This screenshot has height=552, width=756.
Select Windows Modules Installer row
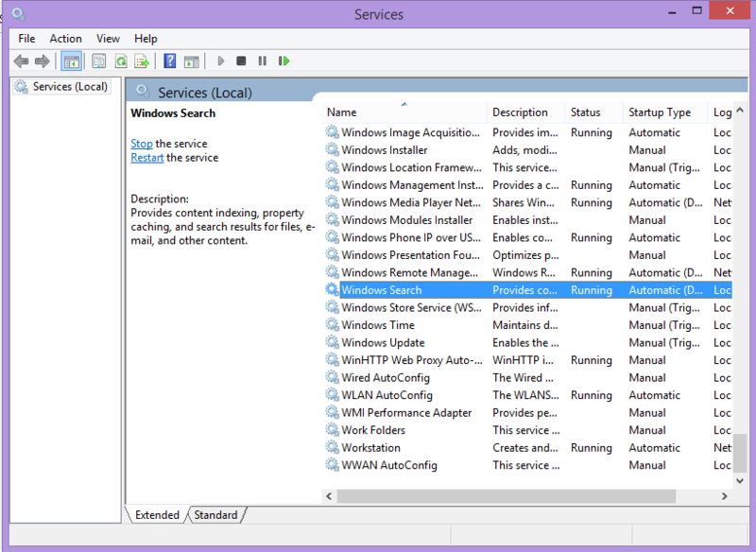(528, 220)
